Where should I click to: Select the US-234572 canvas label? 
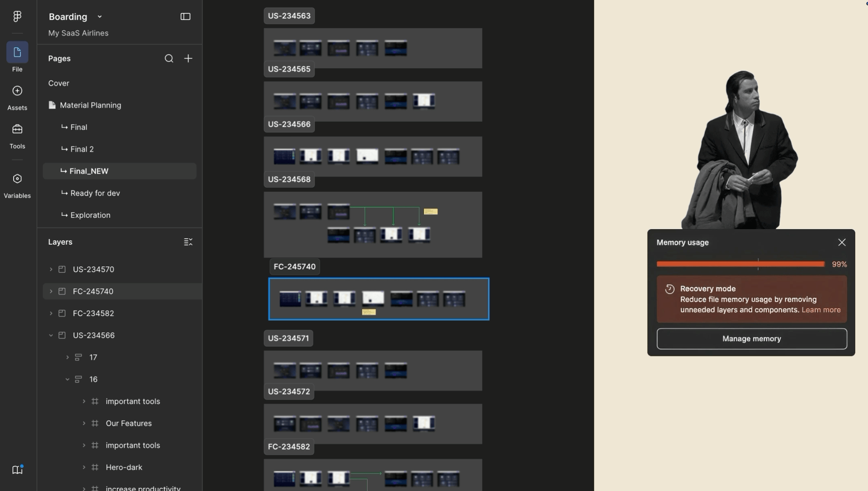[289, 391]
